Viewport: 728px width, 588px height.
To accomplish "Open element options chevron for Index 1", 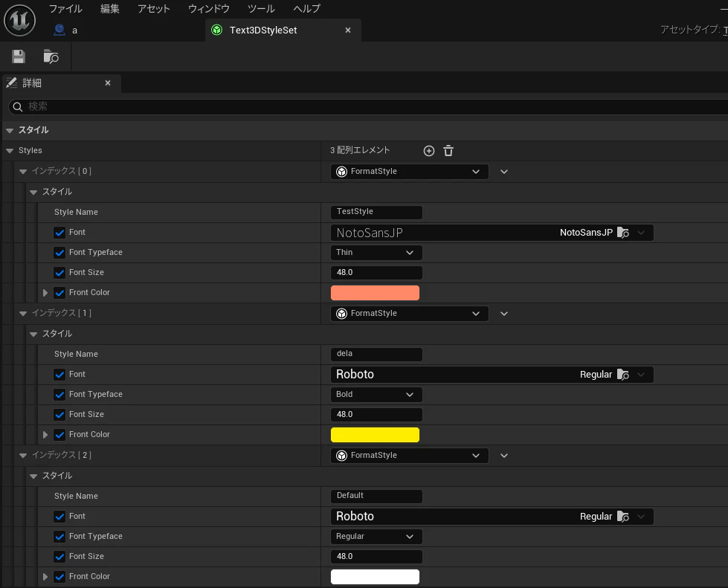I will tap(503, 314).
